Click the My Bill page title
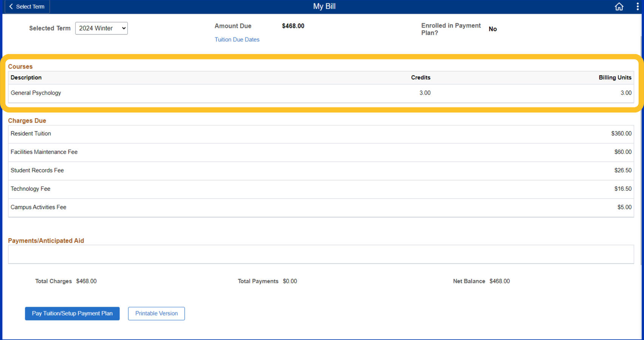644x340 pixels. [324, 6]
